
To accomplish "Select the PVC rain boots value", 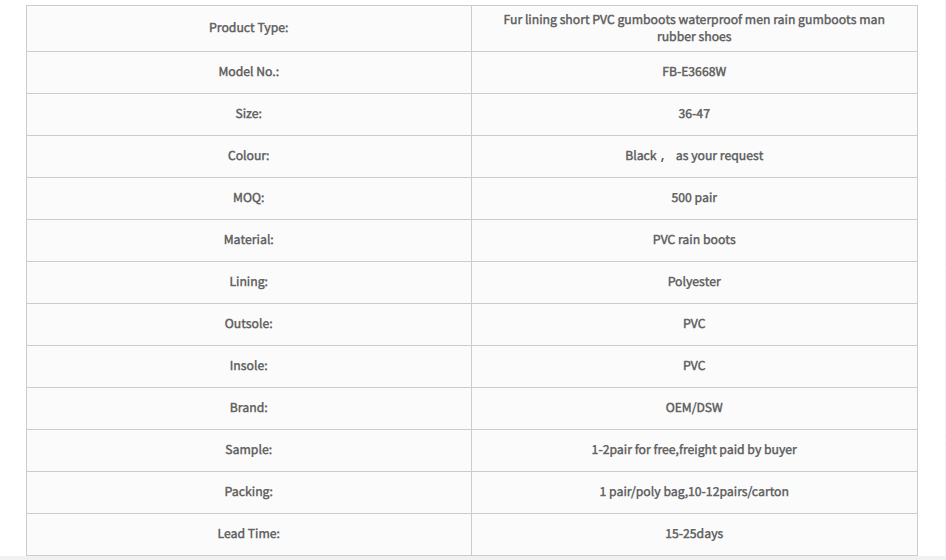I will [694, 240].
